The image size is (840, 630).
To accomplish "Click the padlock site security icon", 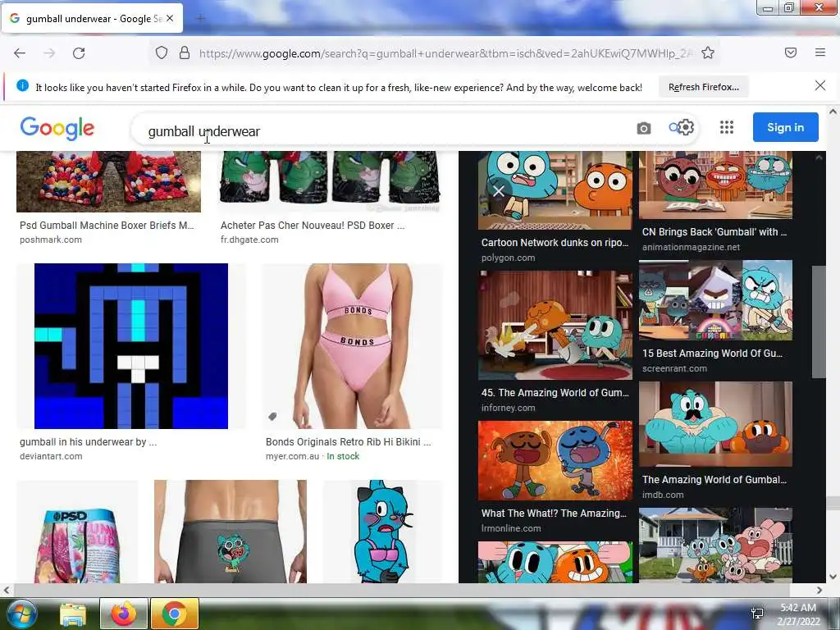I will click(x=185, y=52).
